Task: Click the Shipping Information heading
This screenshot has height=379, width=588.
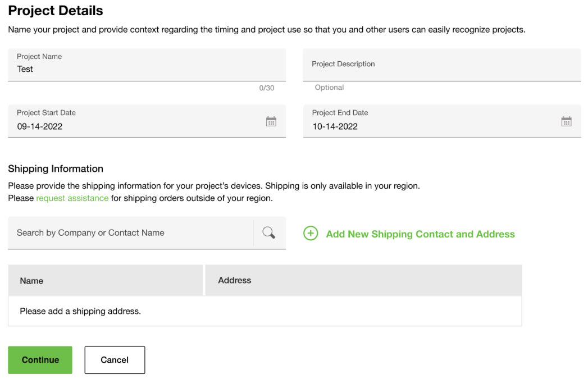Action: (56, 168)
